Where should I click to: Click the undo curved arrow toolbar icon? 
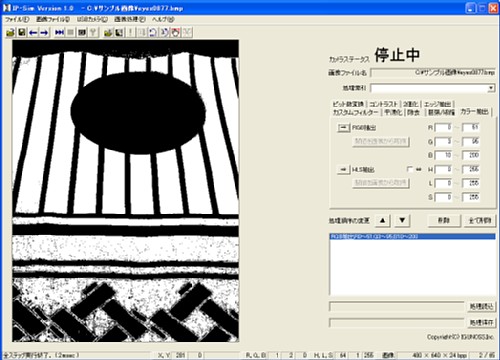pos(153,32)
